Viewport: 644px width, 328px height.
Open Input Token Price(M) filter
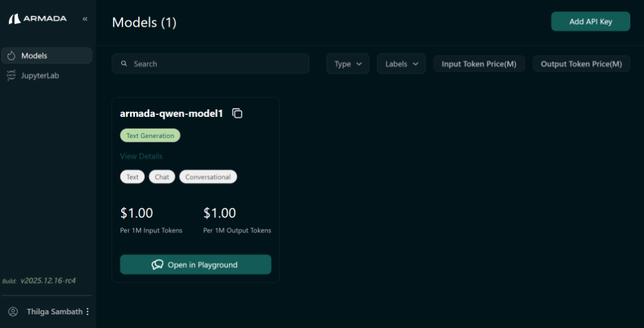click(479, 64)
